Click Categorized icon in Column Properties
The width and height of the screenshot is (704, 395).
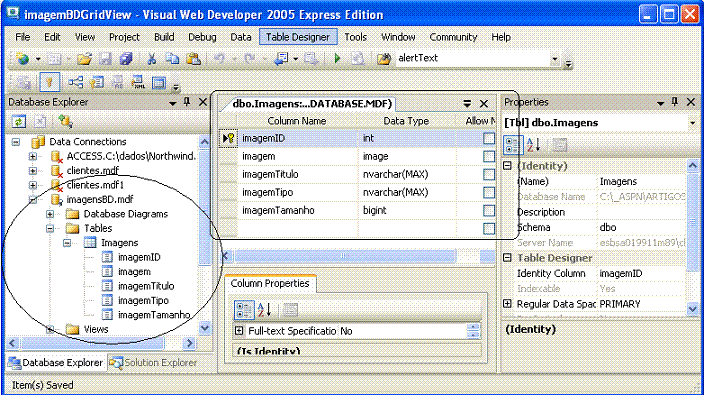pyautogui.click(x=244, y=310)
